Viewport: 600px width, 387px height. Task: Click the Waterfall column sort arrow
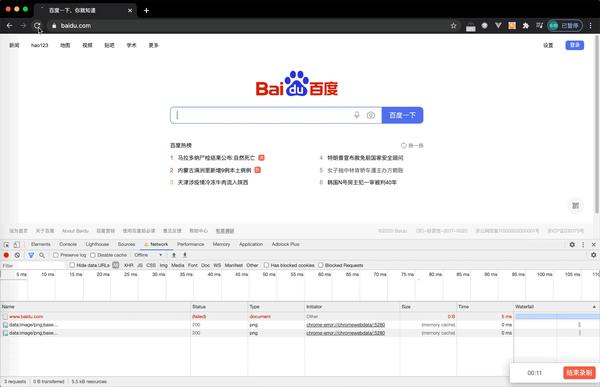(594, 307)
